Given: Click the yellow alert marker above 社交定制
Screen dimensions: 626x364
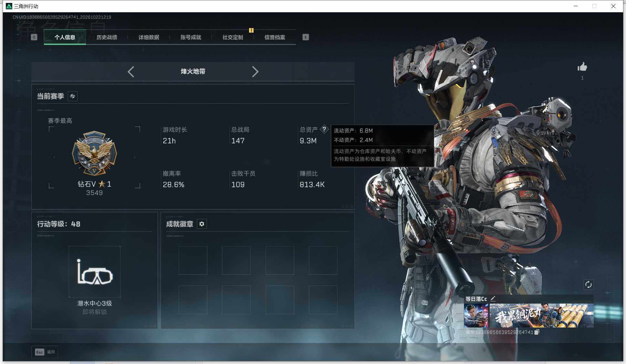Looking at the screenshot, I should tap(251, 30).
